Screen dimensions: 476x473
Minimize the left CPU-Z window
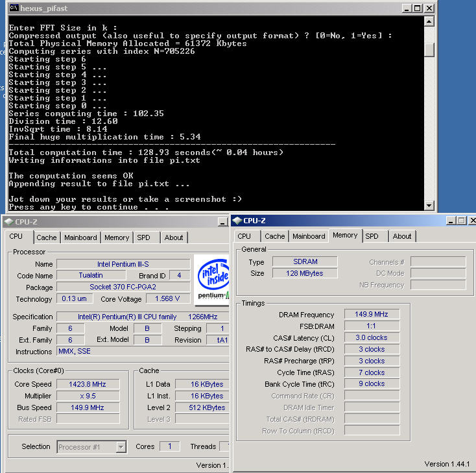coord(222,222)
